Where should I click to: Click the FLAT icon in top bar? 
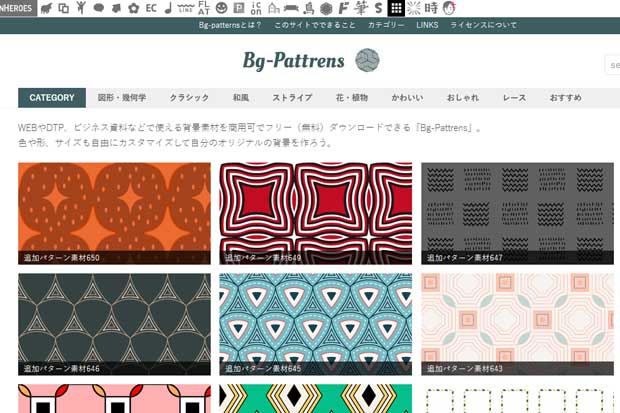[x=203, y=8]
